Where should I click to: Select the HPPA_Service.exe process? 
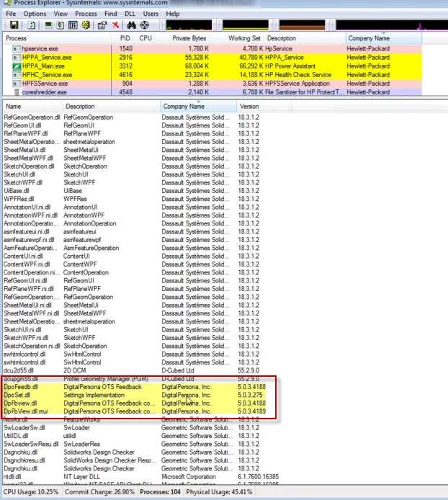212,58
